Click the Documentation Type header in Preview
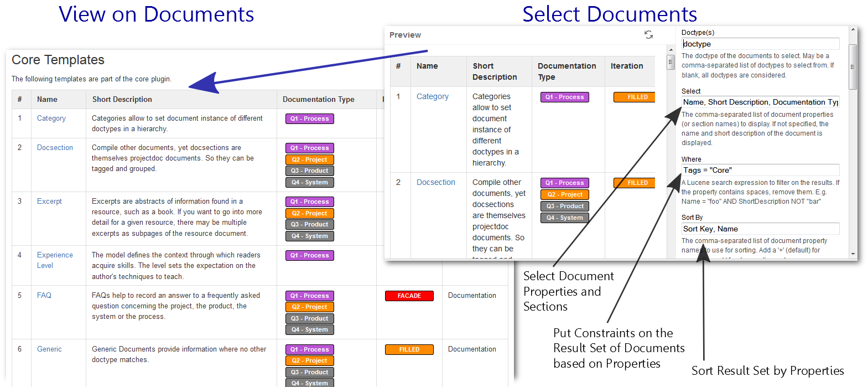This screenshot has width=868, height=387. (566, 71)
